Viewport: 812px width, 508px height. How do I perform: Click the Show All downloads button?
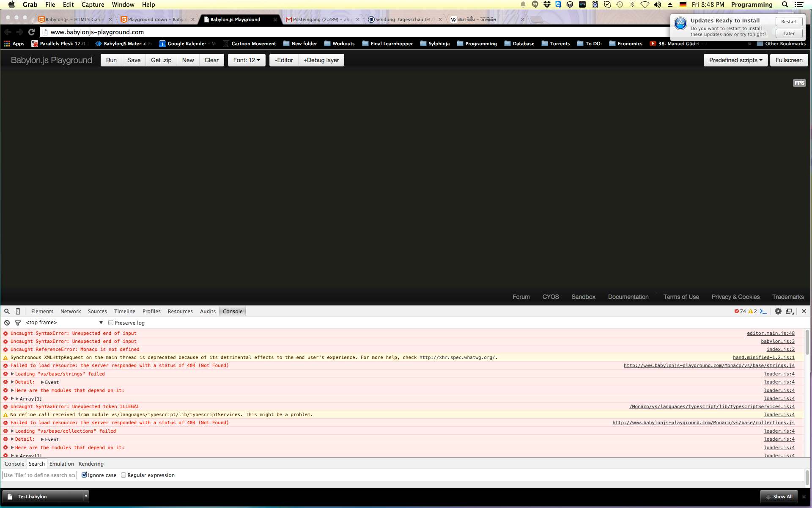click(779, 497)
